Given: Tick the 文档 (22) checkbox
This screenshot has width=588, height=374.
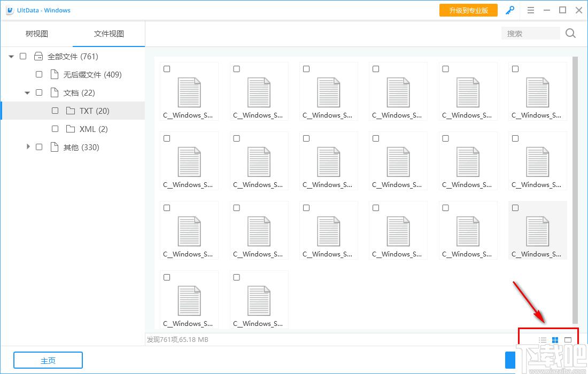Looking at the screenshot, I should click(x=39, y=92).
